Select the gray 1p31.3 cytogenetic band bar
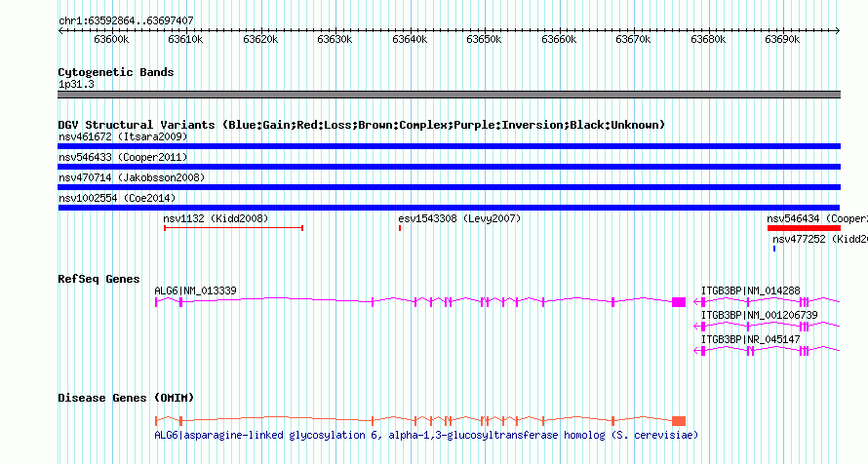Screen dimensions: 868x464 tap(449, 95)
